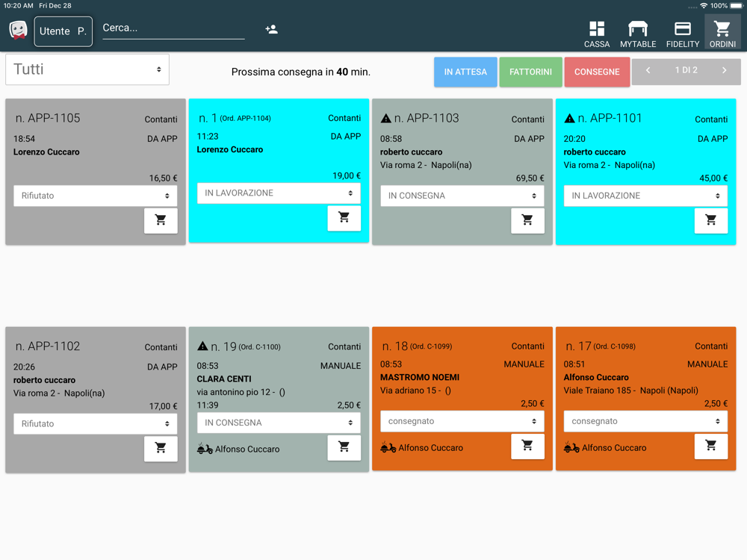This screenshot has width=747, height=560.
Task: Click warning triangle on order APP-1101
Action: point(569,118)
